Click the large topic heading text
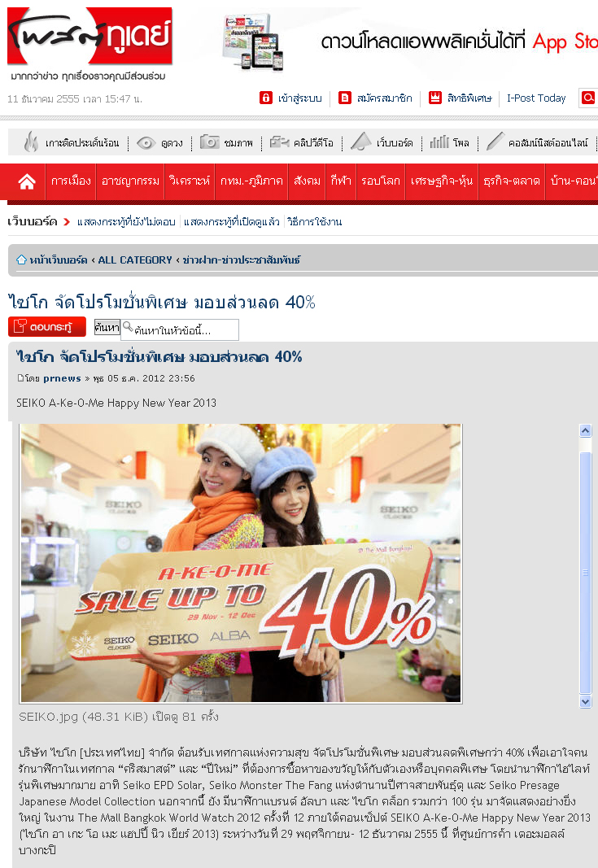 (162, 303)
